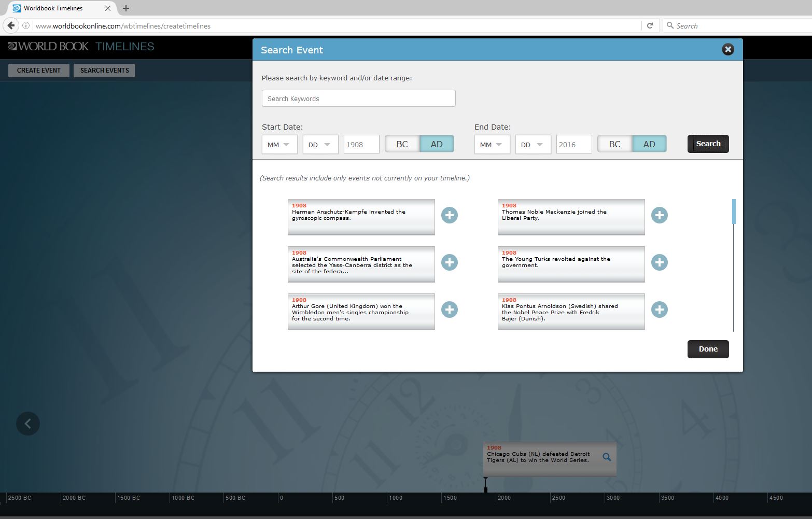
Task: Run the event search with Search button
Action: [708, 144]
